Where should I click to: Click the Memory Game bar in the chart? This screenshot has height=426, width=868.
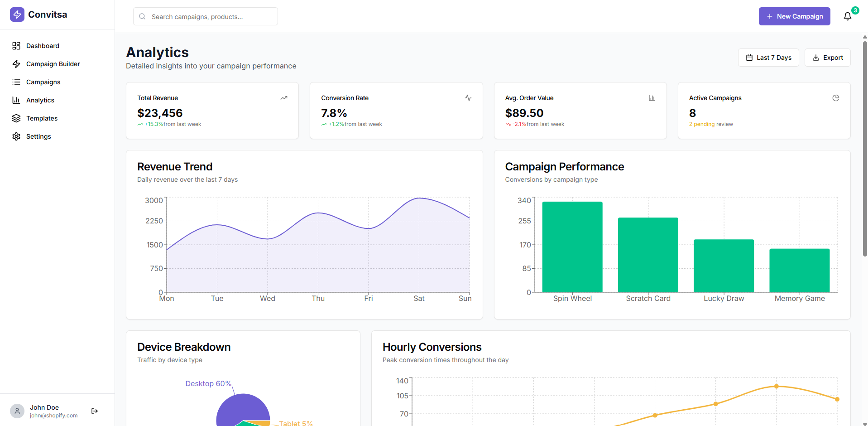pos(800,271)
